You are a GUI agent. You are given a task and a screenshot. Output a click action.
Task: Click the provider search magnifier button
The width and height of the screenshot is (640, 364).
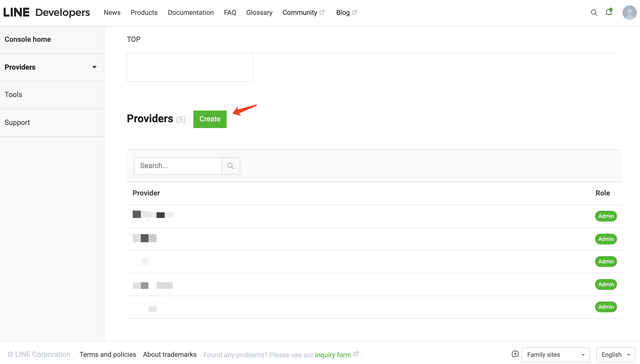click(x=231, y=166)
